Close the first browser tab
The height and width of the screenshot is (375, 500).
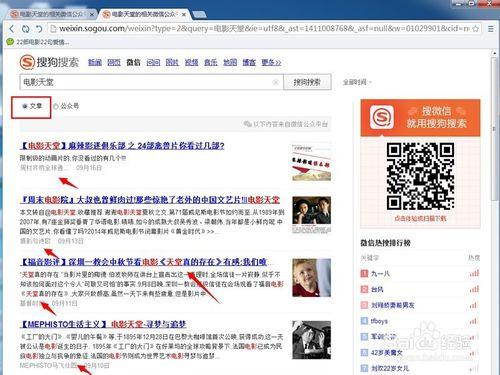92,14
